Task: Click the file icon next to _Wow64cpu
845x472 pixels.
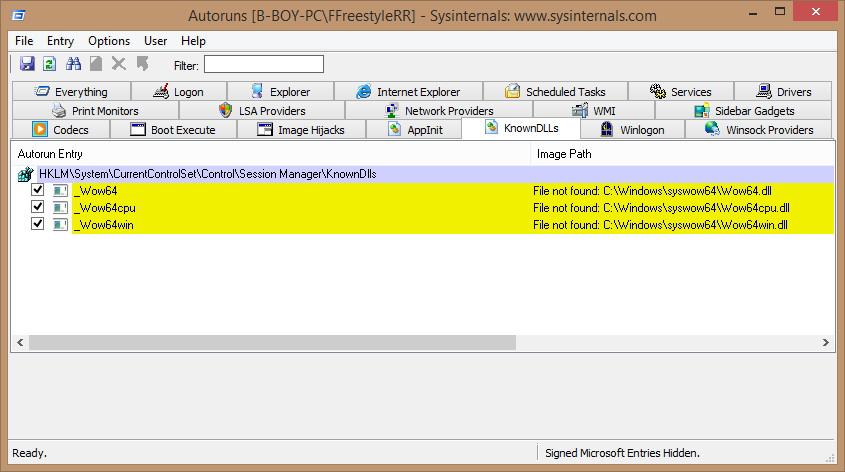Action: coord(60,208)
